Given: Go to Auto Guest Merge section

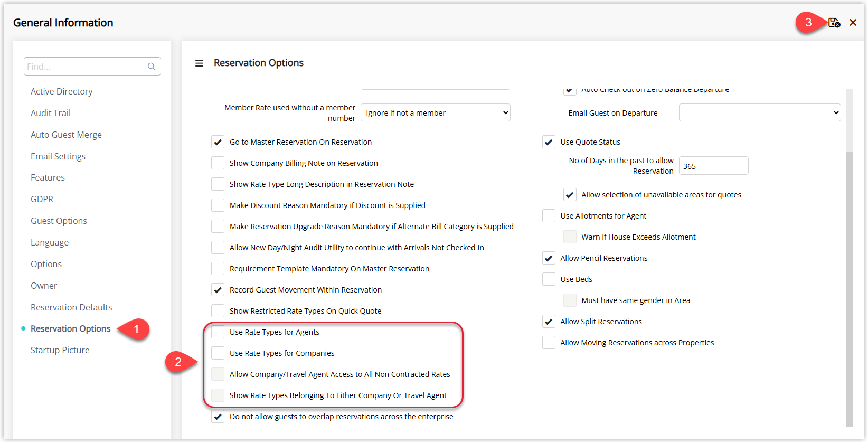Looking at the screenshot, I should tap(66, 135).
